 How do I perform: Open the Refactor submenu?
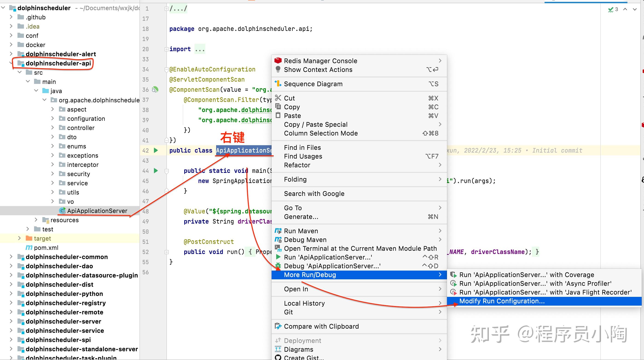coord(359,165)
